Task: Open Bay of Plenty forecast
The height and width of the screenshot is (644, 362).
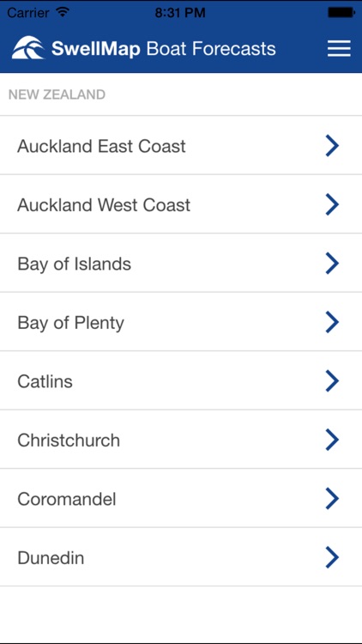Action: [x=181, y=322]
